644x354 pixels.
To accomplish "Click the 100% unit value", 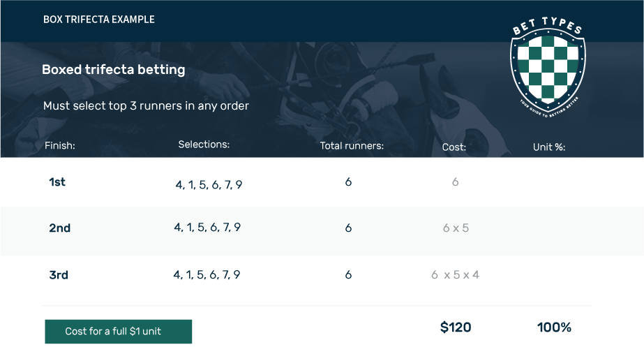I will pos(554,327).
